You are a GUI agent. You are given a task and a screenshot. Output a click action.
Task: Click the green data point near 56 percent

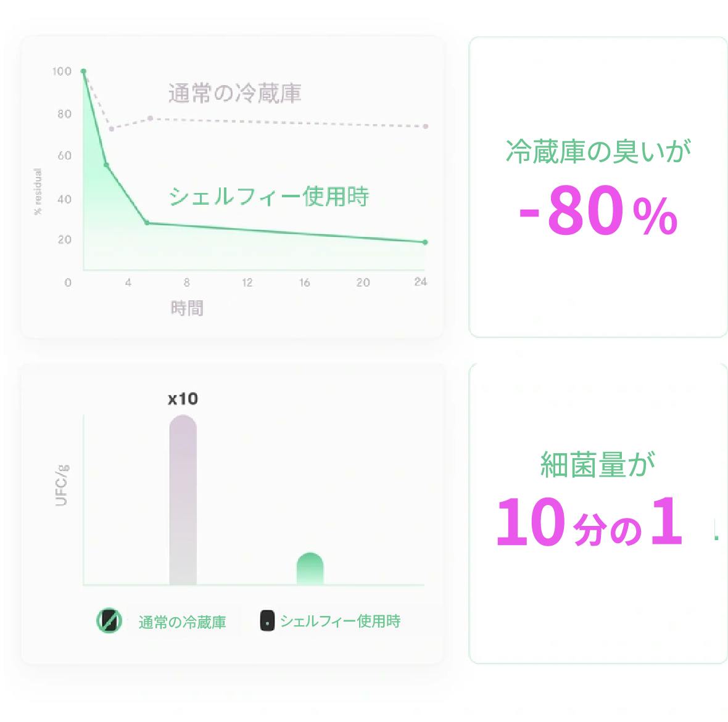pyautogui.click(x=106, y=165)
